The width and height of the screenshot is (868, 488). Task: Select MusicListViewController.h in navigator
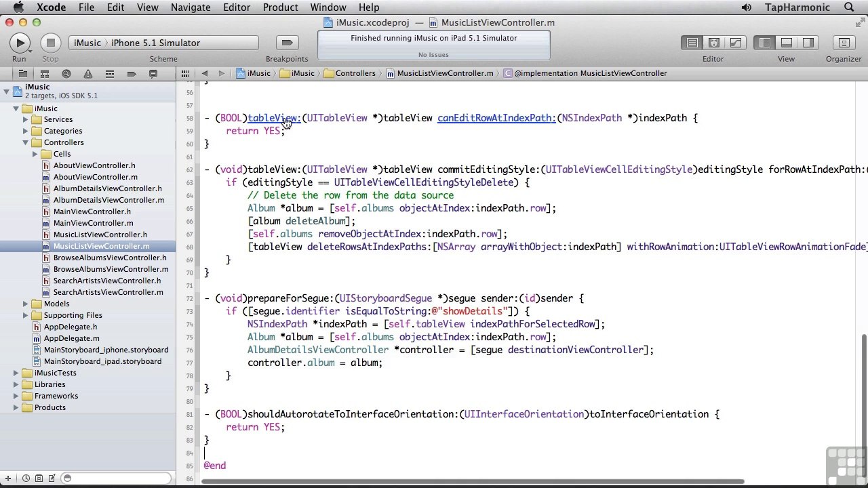tap(100, 235)
